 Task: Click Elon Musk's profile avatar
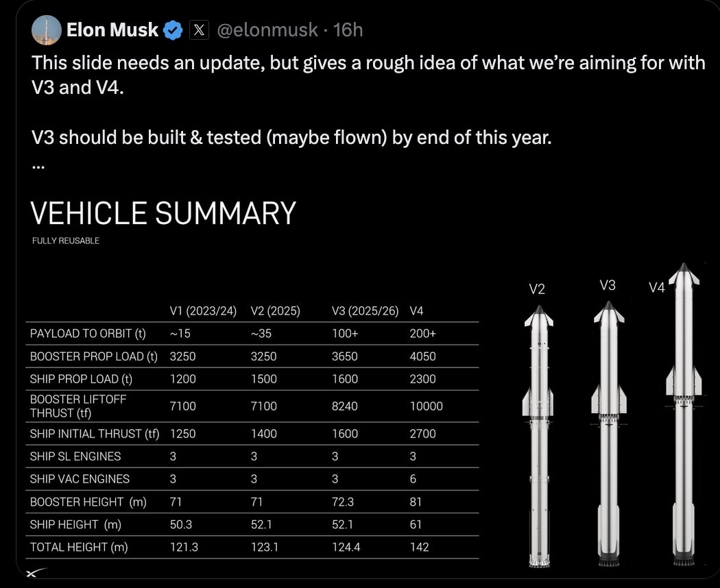pos(47,30)
